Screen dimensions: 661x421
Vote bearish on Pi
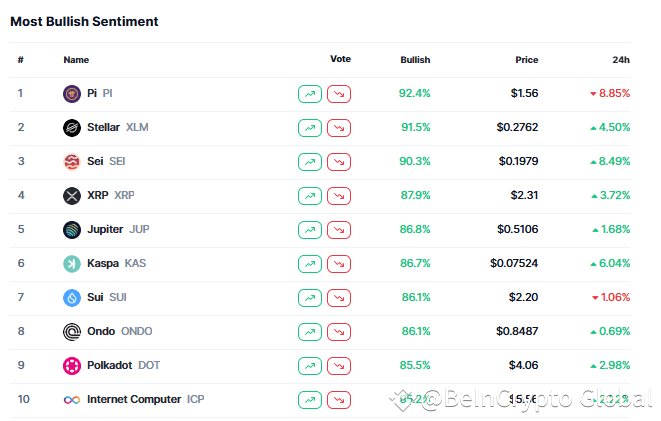[339, 94]
